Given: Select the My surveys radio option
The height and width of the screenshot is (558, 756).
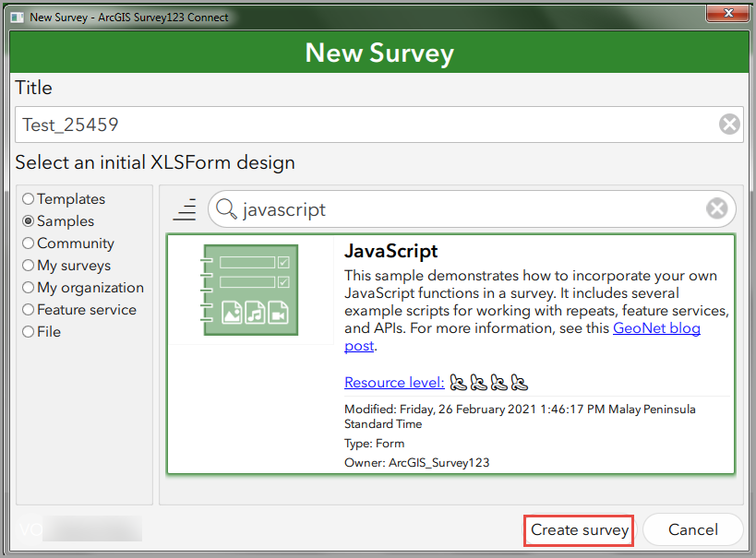Looking at the screenshot, I should pos(66,266).
